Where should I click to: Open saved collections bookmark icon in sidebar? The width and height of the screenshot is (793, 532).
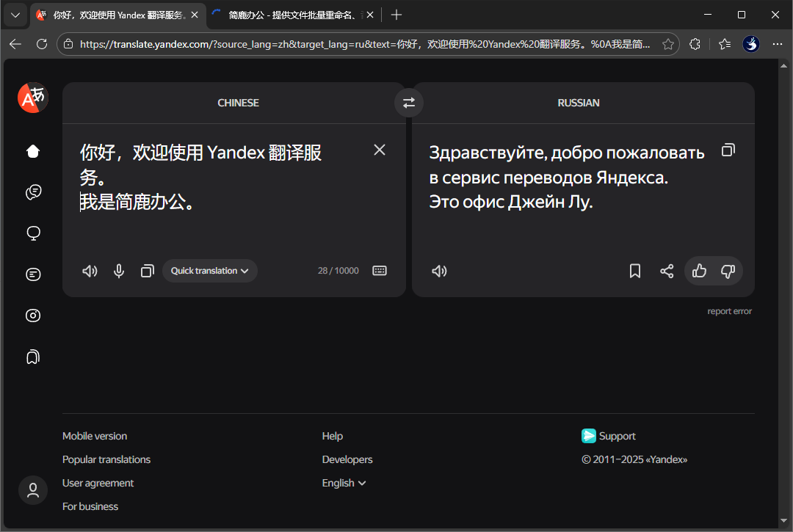[x=33, y=356]
